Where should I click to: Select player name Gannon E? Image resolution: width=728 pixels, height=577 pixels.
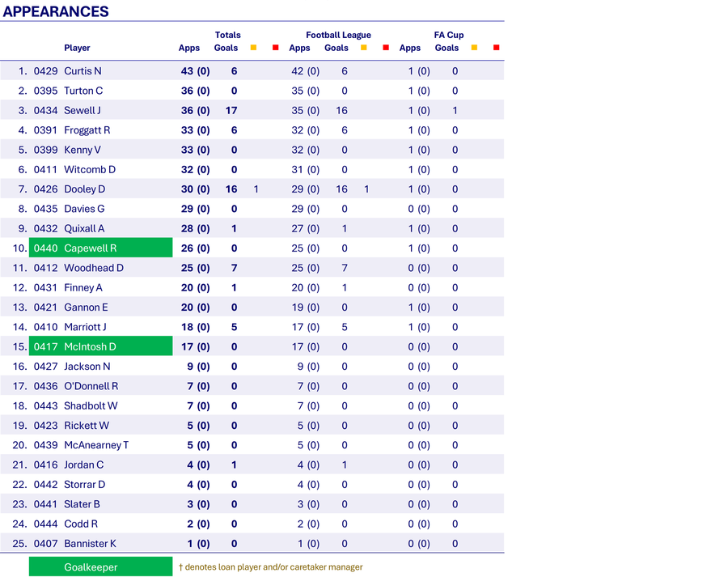86,307
